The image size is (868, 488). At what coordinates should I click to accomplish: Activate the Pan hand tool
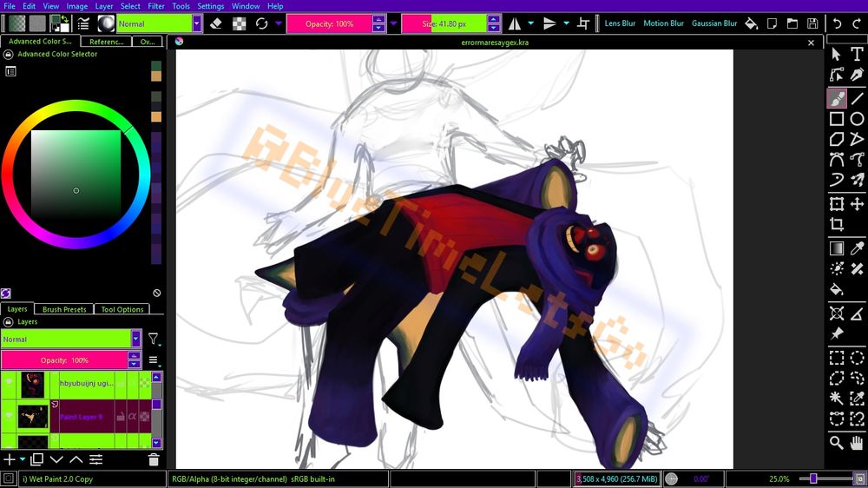point(857,443)
